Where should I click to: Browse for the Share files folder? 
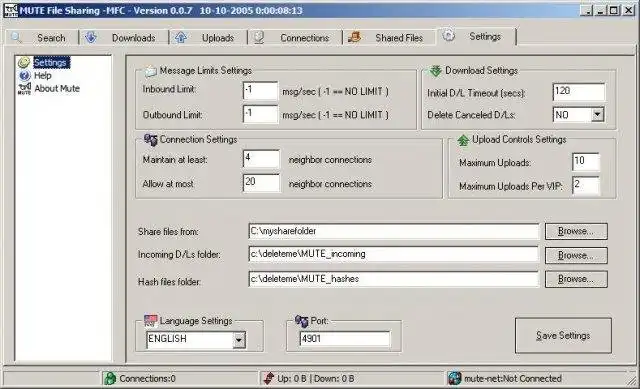coord(576,231)
